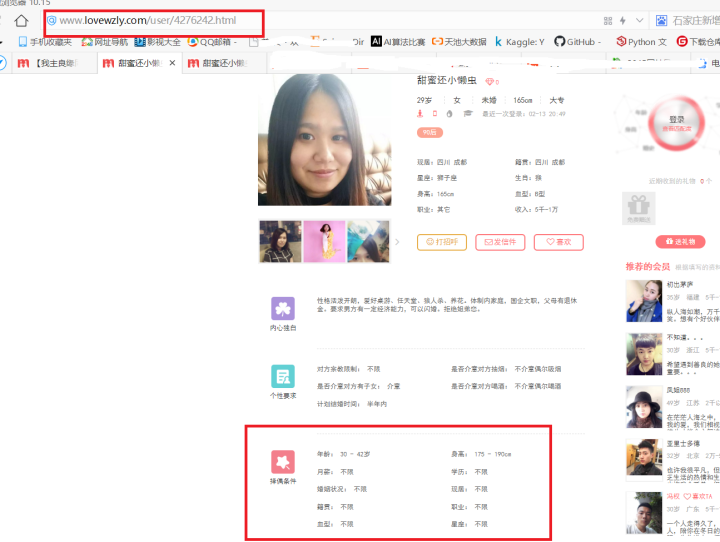
Task: Switch to the third 甜蜜还小懒 tab
Action: coord(224,63)
